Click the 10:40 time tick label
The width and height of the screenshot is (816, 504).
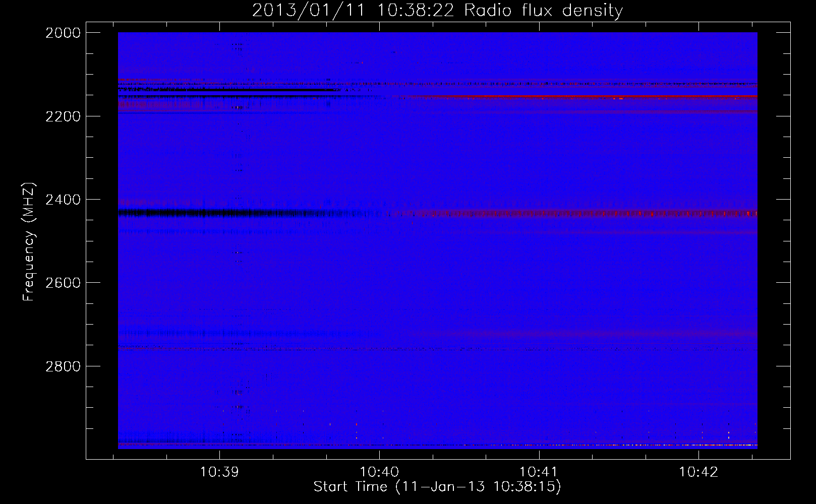click(x=379, y=472)
